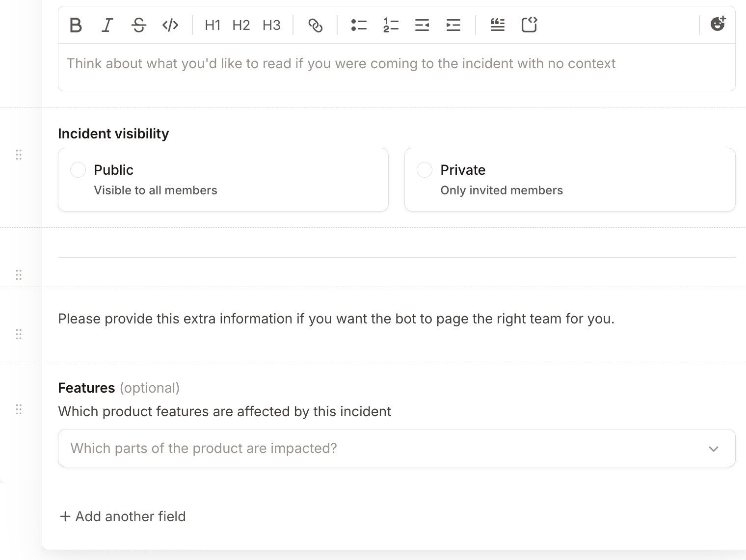Decrease indent with the outdent icon
This screenshot has height=560, width=746.
tap(422, 25)
